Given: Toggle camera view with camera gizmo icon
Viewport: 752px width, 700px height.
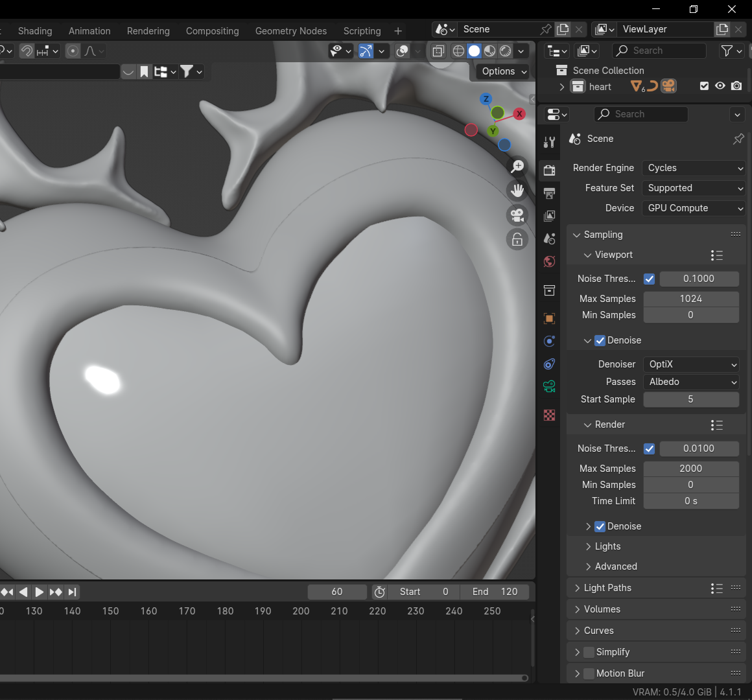Looking at the screenshot, I should tap(517, 215).
